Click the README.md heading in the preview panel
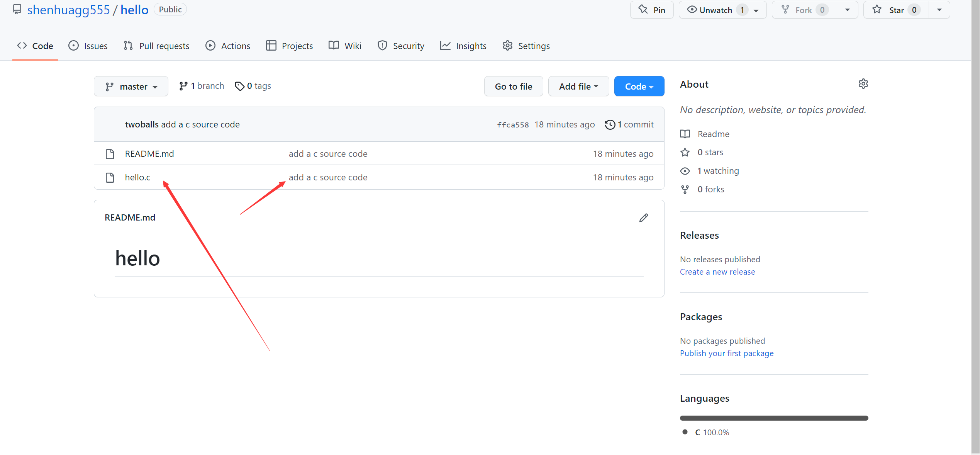 [x=130, y=217]
